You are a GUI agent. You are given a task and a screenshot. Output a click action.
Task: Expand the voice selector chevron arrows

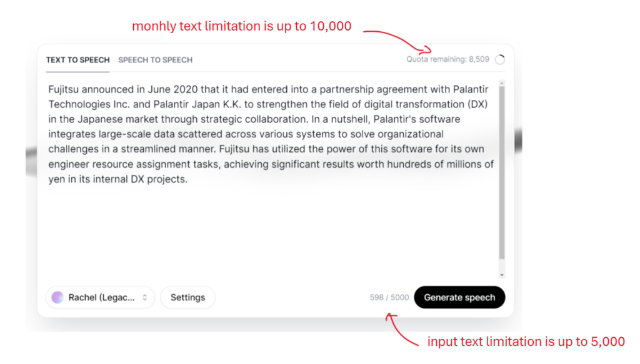[x=145, y=298]
